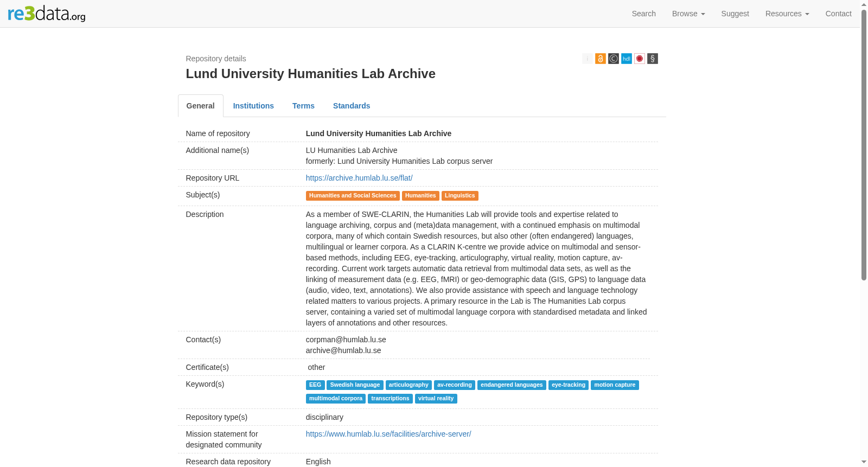This screenshot has width=868, height=467.
Task: Open the humlab archive-server mission statement link
Action: 388,434
